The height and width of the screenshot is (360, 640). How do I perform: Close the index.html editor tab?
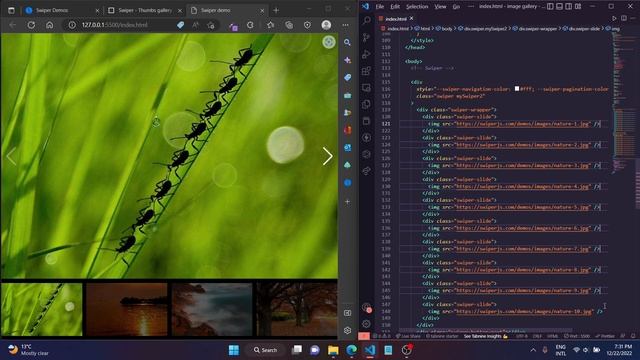click(411, 18)
